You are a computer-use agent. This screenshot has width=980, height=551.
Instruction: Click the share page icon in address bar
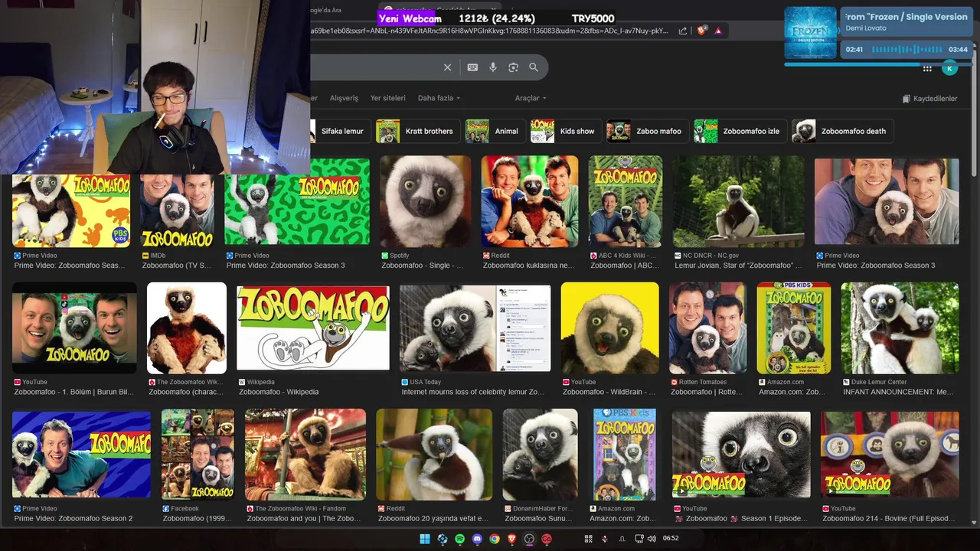pyautogui.click(x=683, y=31)
